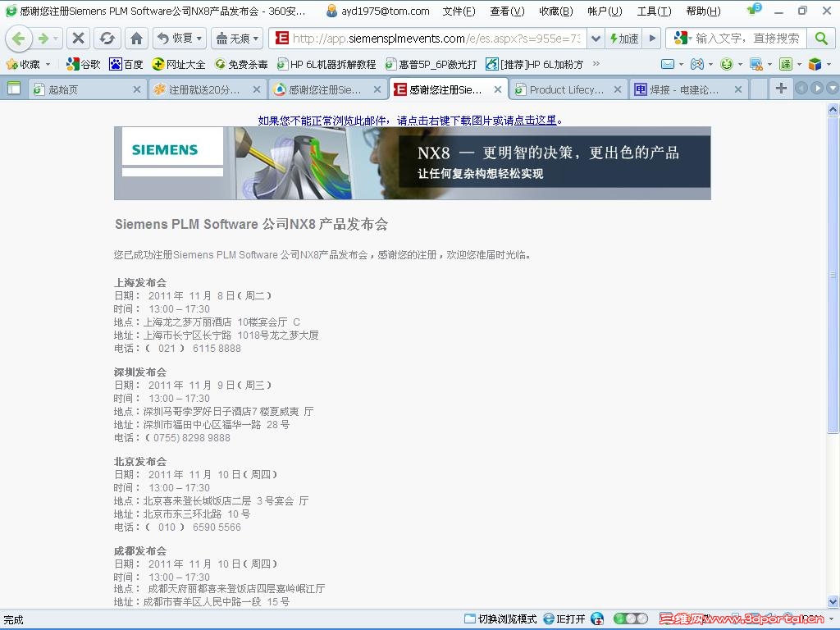Click the globe first-aid repair icon

(597, 619)
